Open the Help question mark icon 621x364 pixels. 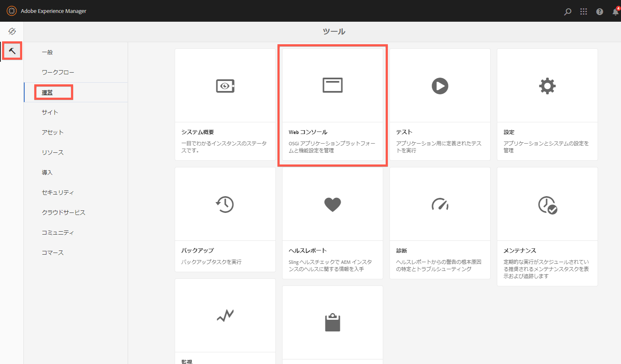[599, 11]
